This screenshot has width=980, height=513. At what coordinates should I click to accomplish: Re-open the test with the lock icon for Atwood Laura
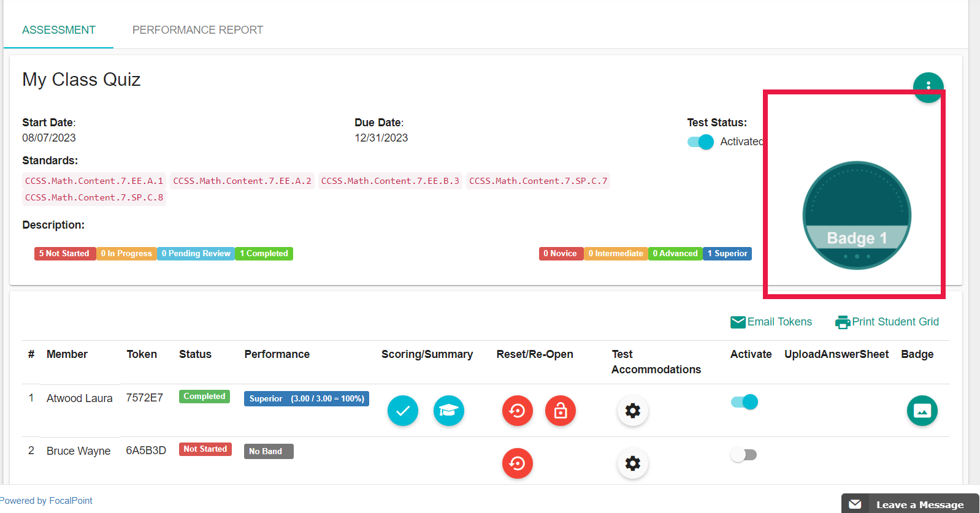pos(561,411)
